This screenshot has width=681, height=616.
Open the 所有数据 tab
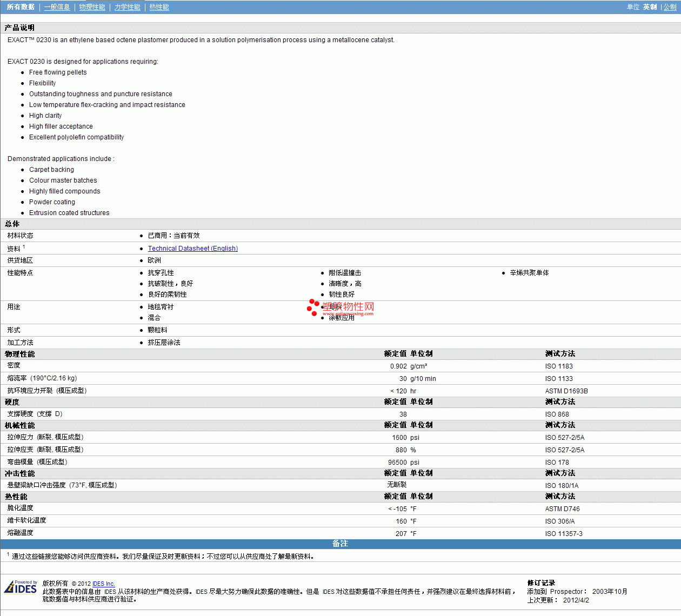point(21,7)
